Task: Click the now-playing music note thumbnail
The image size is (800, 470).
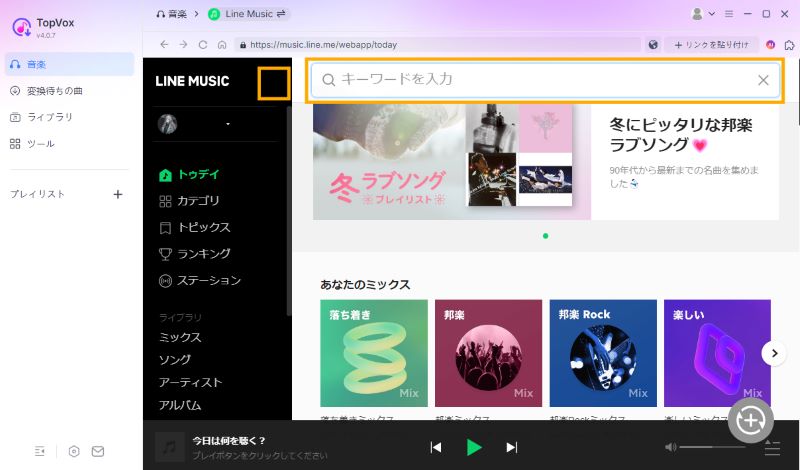Action: [169, 448]
